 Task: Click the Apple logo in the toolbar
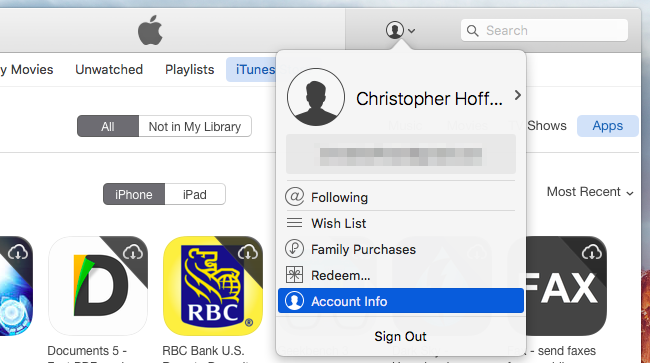[x=150, y=30]
